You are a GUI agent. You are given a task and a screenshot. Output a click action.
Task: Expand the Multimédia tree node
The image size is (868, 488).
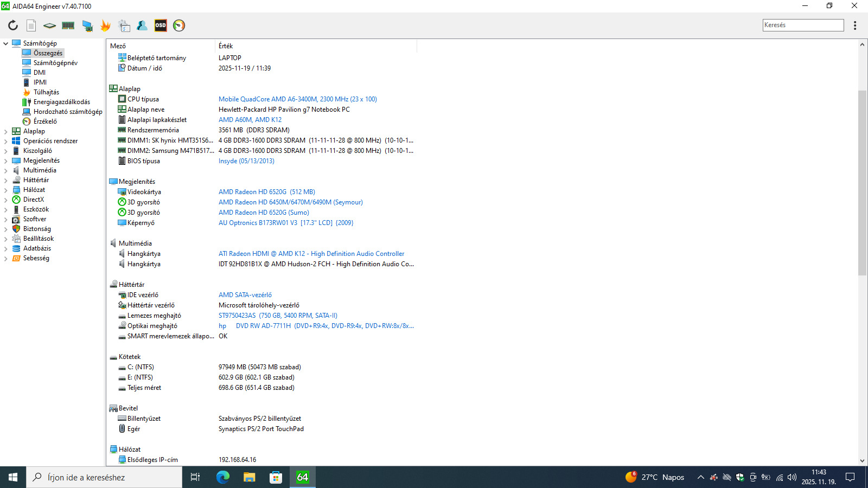click(6, 170)
